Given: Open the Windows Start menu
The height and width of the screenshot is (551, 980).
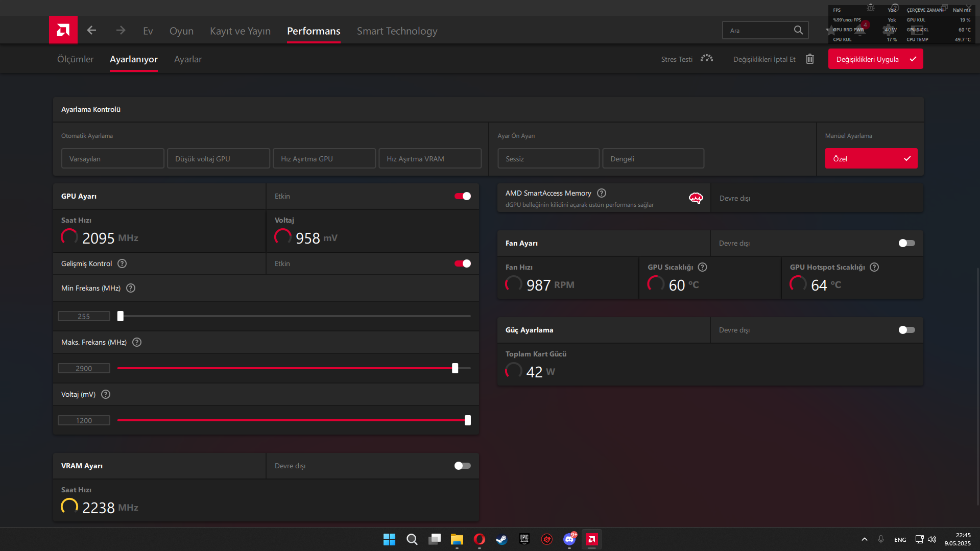Looking at the screenshot, I should [389, 539].
